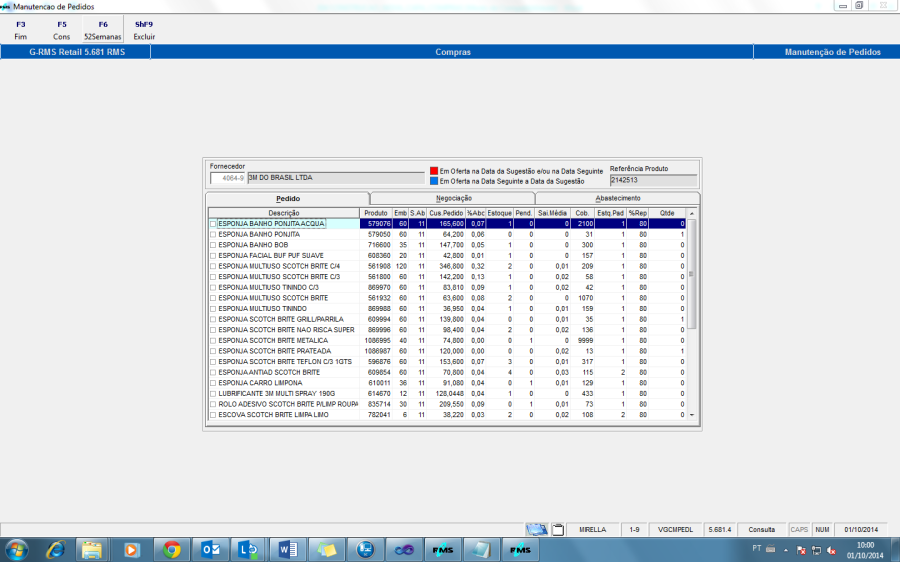Enable checkbox for ESPONJA CARRO LIMPONA

point(213,383)
